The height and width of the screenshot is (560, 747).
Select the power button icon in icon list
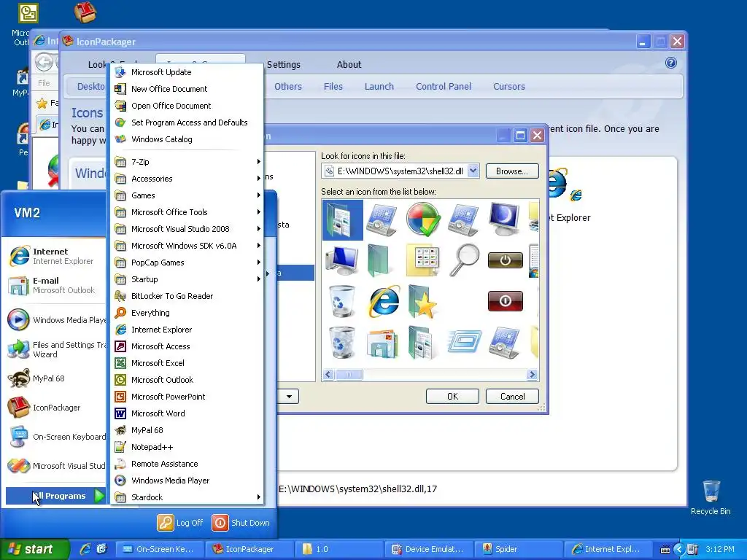[506, 260]
